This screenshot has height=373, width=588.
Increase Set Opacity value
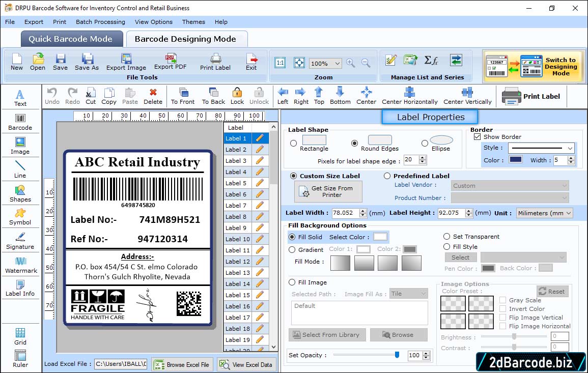(x=426, y=354)
